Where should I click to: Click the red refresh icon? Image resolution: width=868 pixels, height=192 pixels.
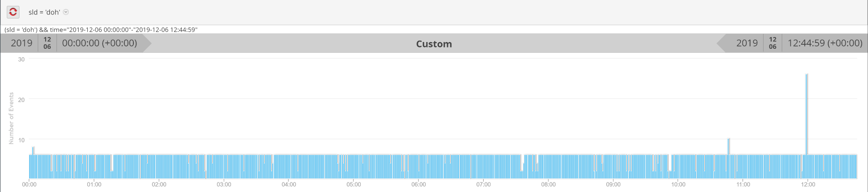coord(13,12)
